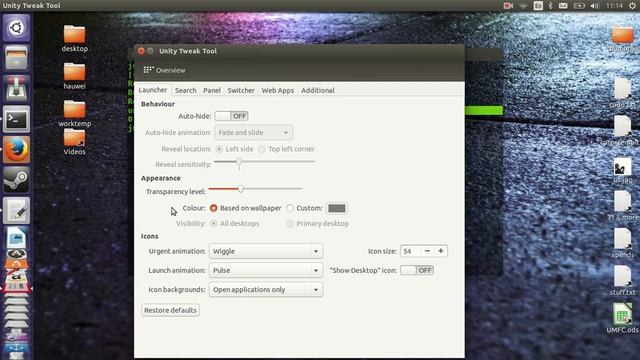640x360 pixels.
Task: Open the Icon backgrounds dropdown
Action: pyautogui.click(x=266, y=289)
